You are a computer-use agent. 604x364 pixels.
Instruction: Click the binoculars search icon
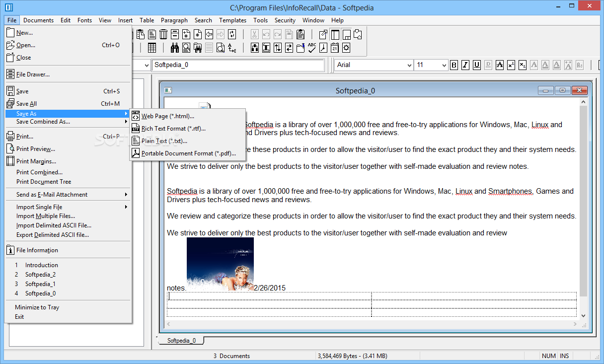point(175,48)
